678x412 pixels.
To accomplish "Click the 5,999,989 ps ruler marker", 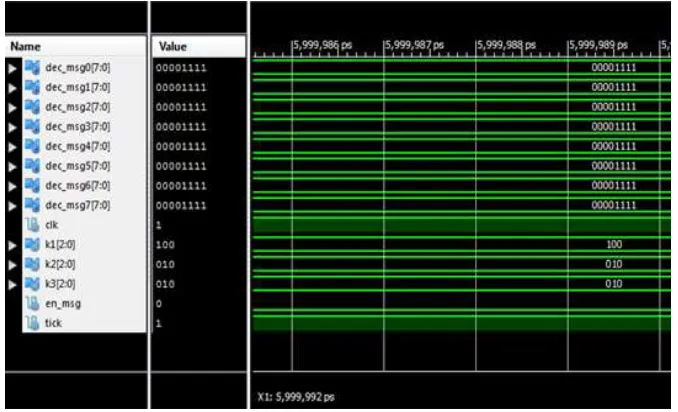I will point(598,45).
